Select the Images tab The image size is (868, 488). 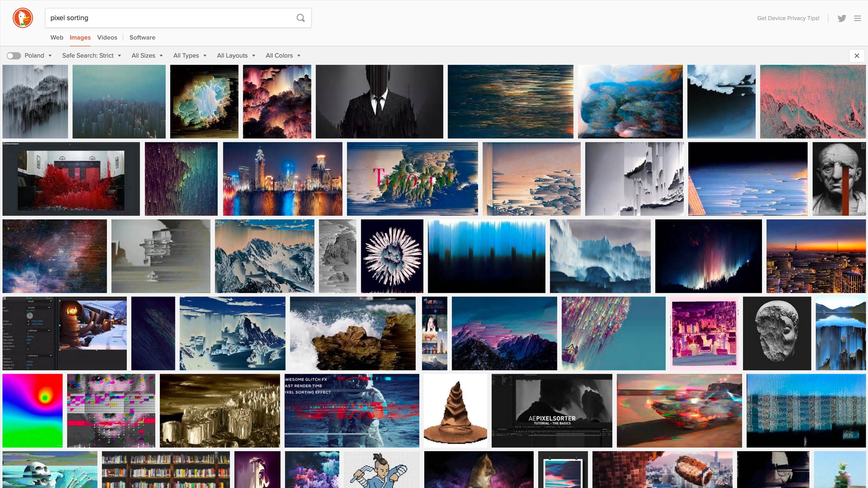80,37
